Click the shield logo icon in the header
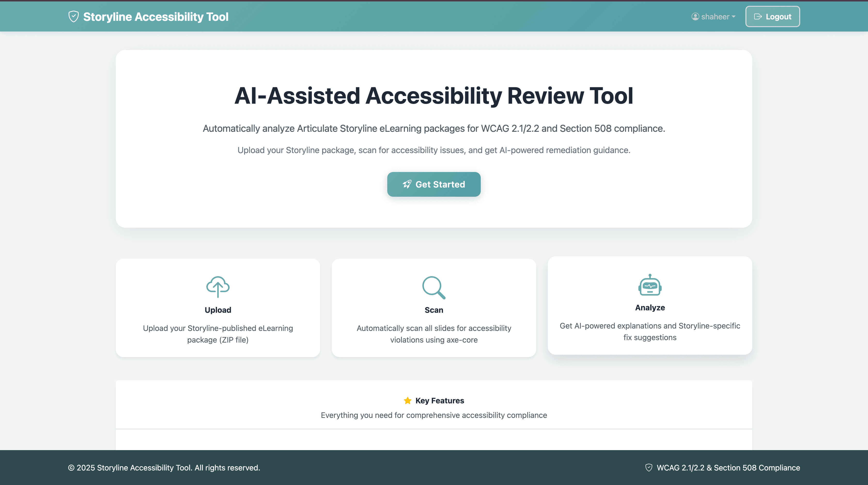The width and height of the screenshot is (868, 485). (73, 16)
